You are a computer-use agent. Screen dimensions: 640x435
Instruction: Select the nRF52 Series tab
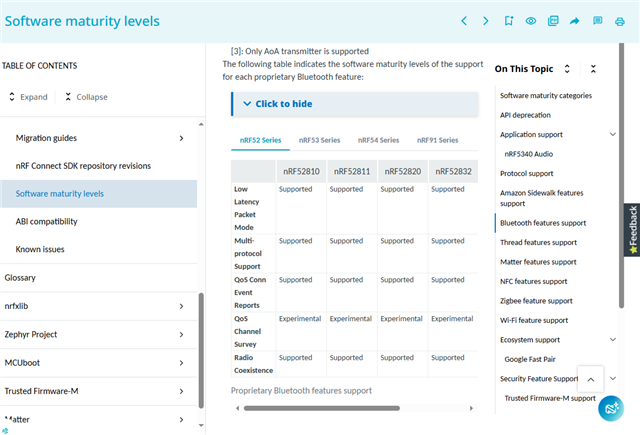260,140
